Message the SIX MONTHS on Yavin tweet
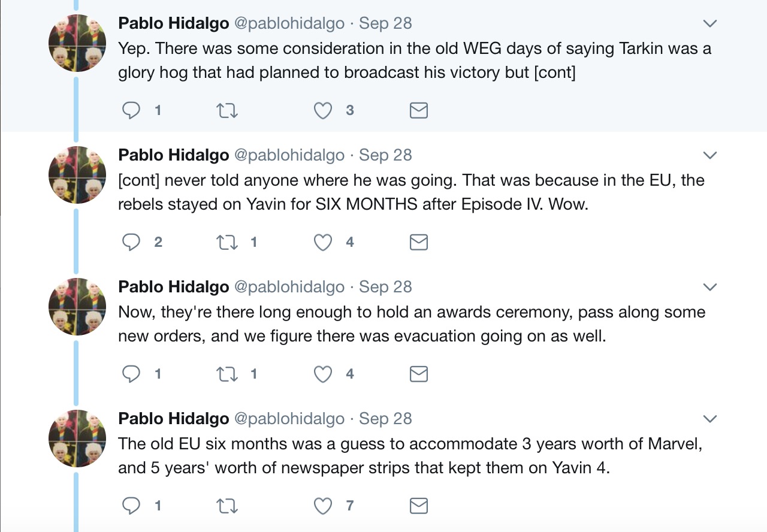Viewport: 767px width, 532px height. click(x=418, y=242)
